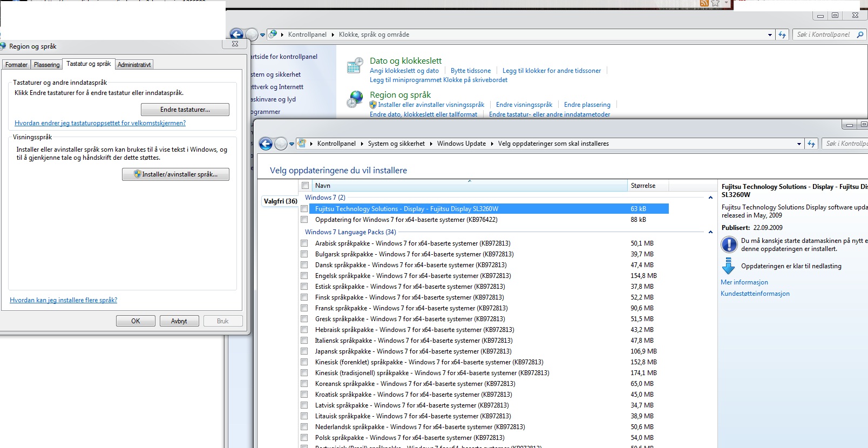Expand breadcrumb arrow after Windows Update

(492, 144)
